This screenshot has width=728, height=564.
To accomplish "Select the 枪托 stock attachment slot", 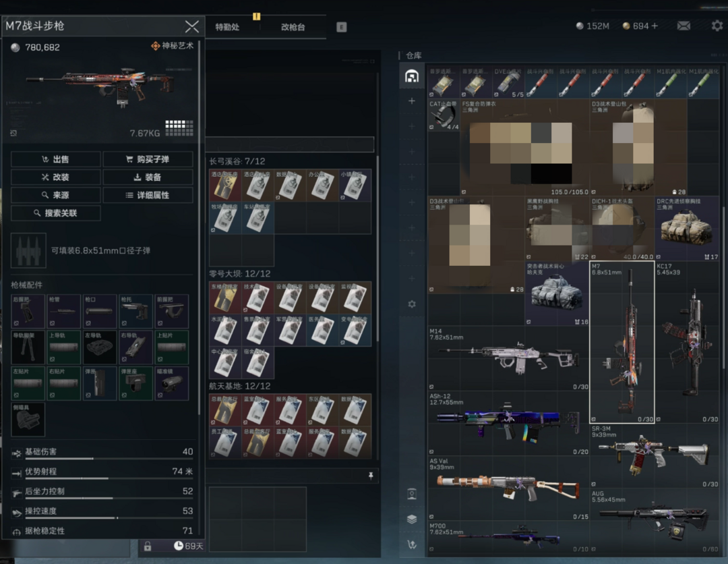I will 137,311.
